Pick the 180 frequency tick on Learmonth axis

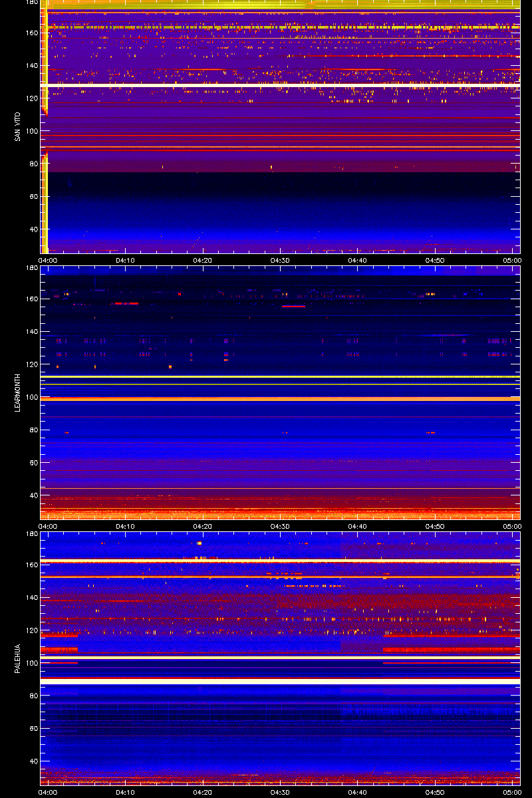point(32,268)
